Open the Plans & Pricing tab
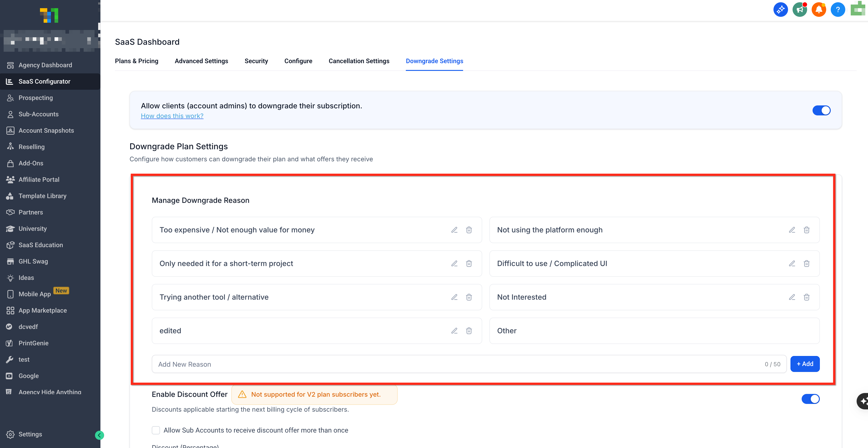Screen dimensions: 868x448 click(x=137, y=61)
